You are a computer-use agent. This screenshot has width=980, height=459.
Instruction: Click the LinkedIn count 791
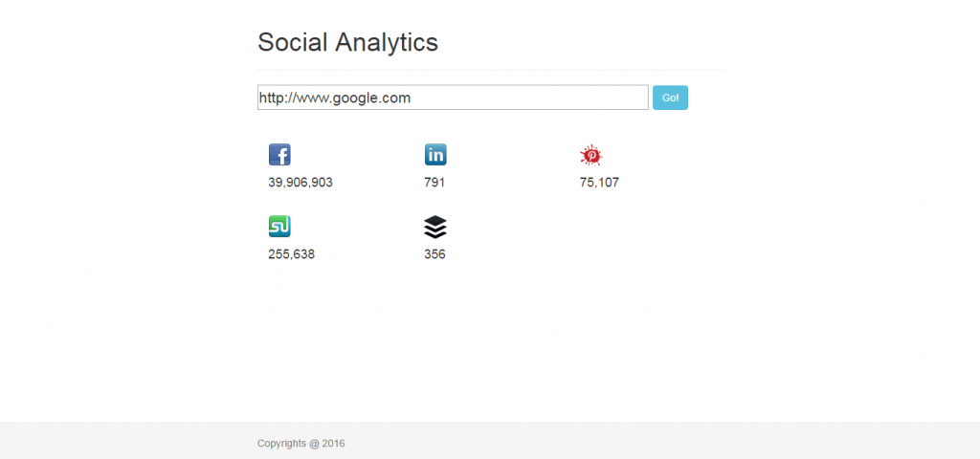click(x=434, y=183)
